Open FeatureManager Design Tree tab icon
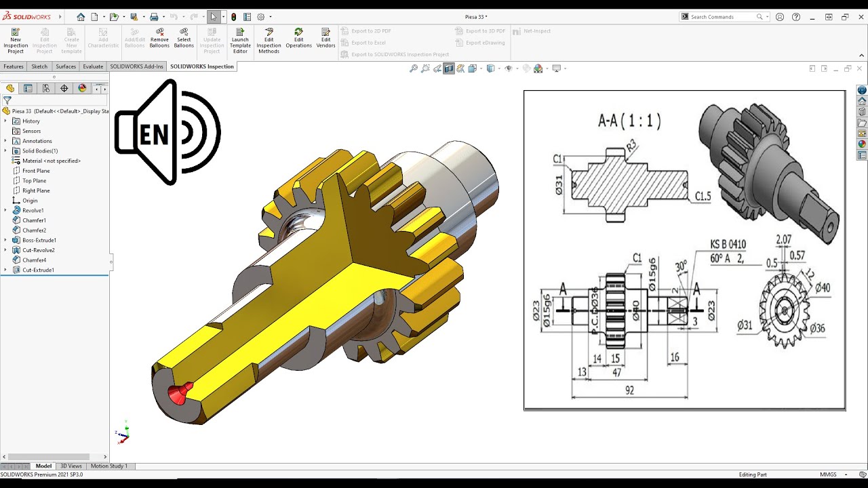 10,88
